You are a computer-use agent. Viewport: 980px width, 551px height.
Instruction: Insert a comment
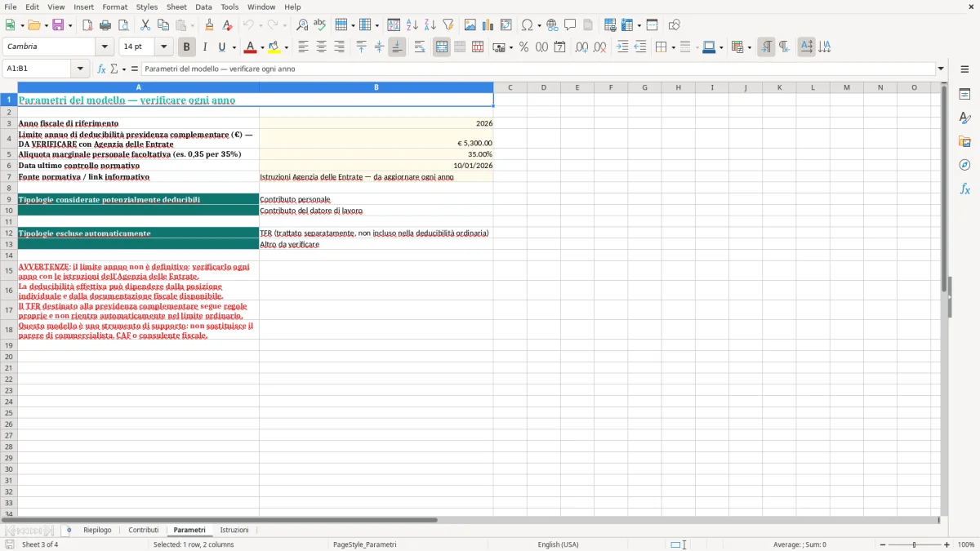(x=570, y=25)
